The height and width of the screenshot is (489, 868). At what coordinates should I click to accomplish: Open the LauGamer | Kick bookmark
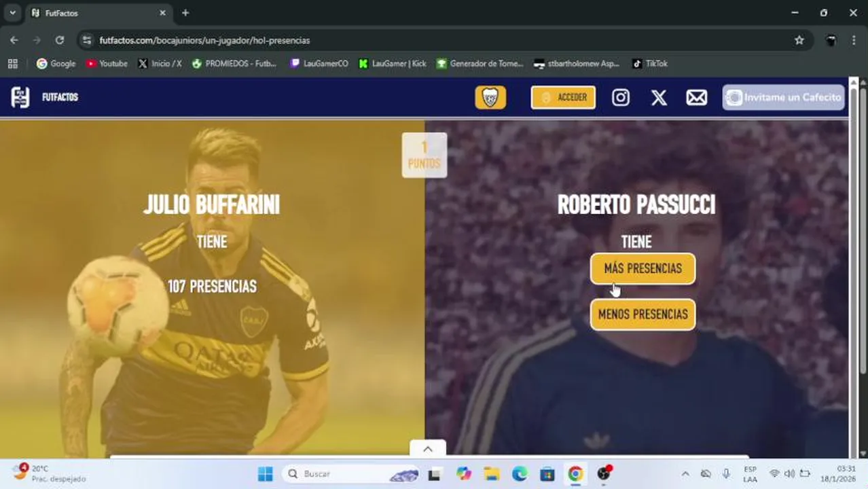tap(393, 63)
